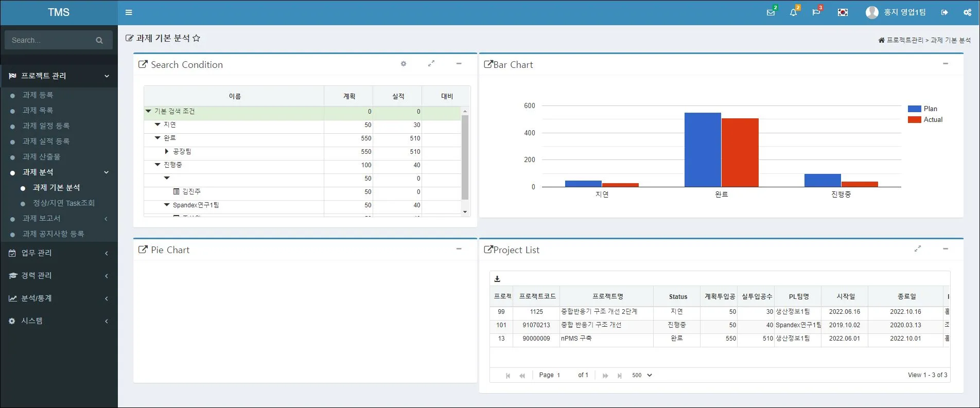Expand Search Condition panel to fullscreen
The height and width of the screenshot is (408, 980).
coord(431,64)
